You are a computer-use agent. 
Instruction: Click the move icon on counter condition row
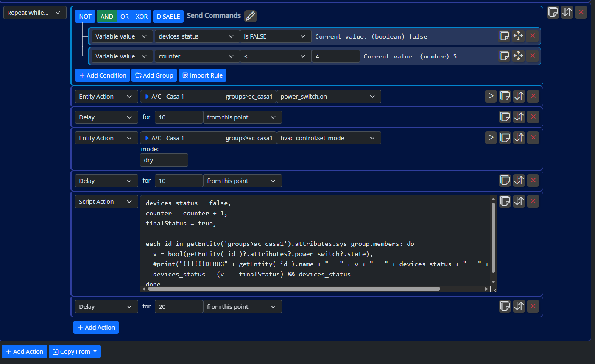click(518, 56)
